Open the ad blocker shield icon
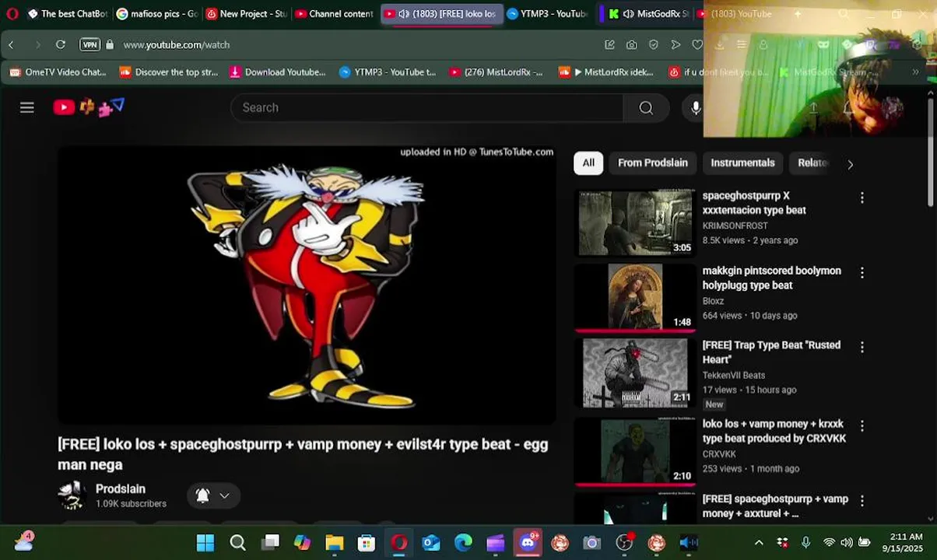937x560 pixels. coord(653,45)
